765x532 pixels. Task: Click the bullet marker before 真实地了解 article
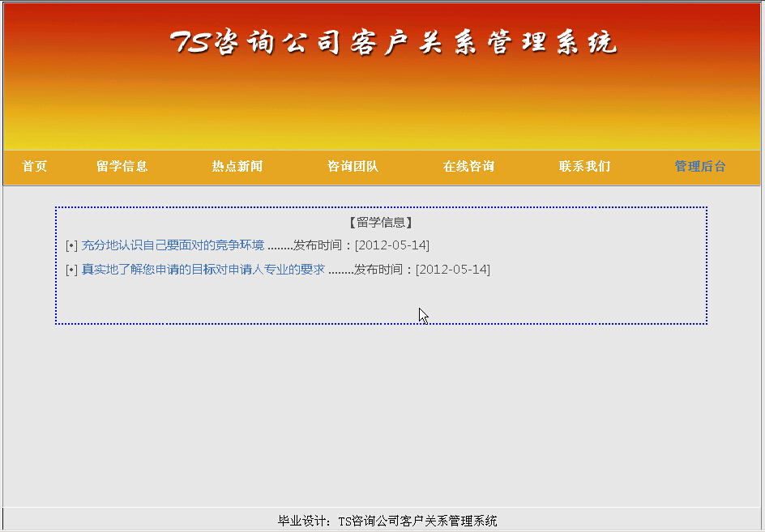pyautogui.click(x=71, y=269)
